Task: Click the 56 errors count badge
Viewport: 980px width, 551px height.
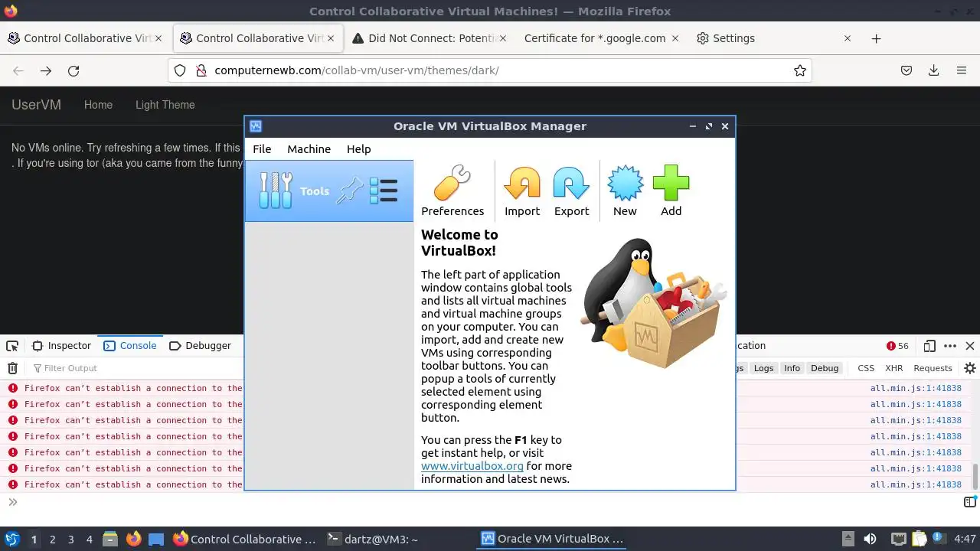Action: (x=897, y=346)
